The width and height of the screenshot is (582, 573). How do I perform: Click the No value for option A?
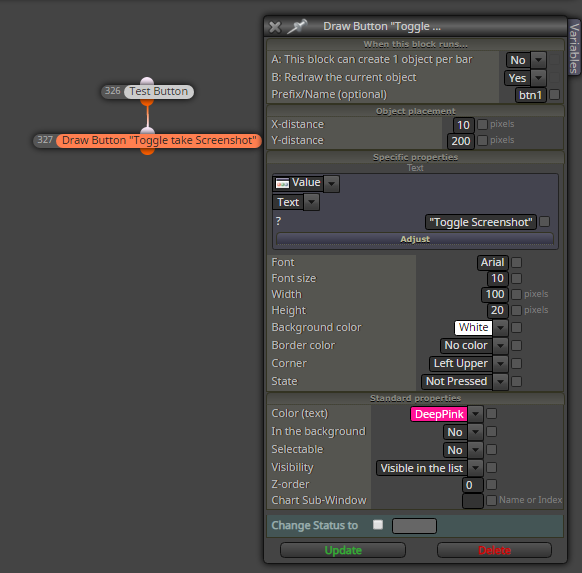pyautogui.click(x=518, y=60)
